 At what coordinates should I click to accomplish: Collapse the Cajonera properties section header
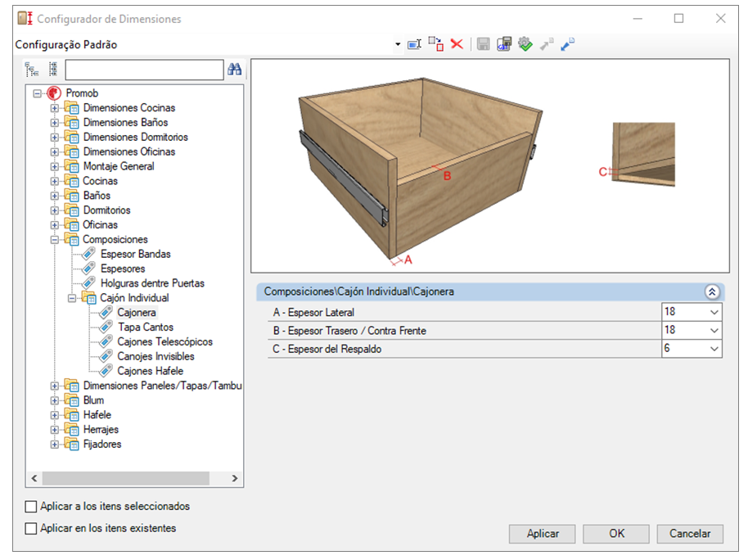point(712,291)
